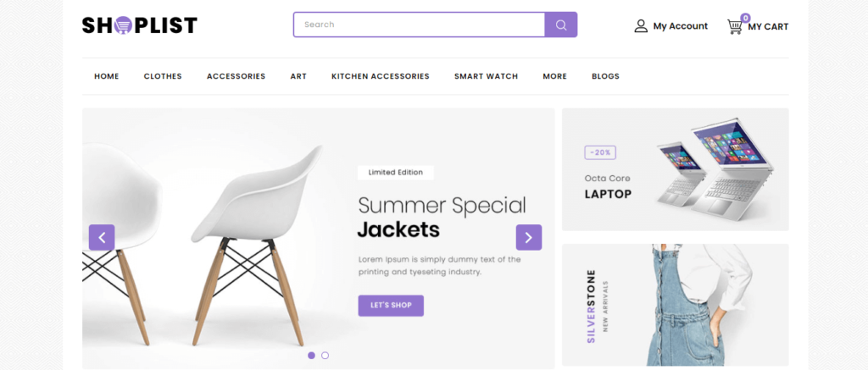Open the Clothes category menu
868x370 pixels.
pyautogui.click(x=163, y=76)
